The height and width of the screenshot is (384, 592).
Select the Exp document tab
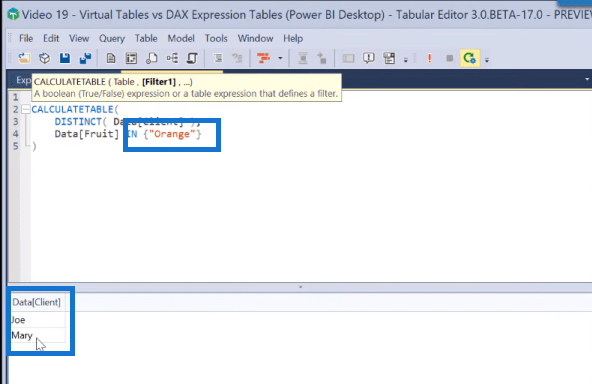click(22, 80)
